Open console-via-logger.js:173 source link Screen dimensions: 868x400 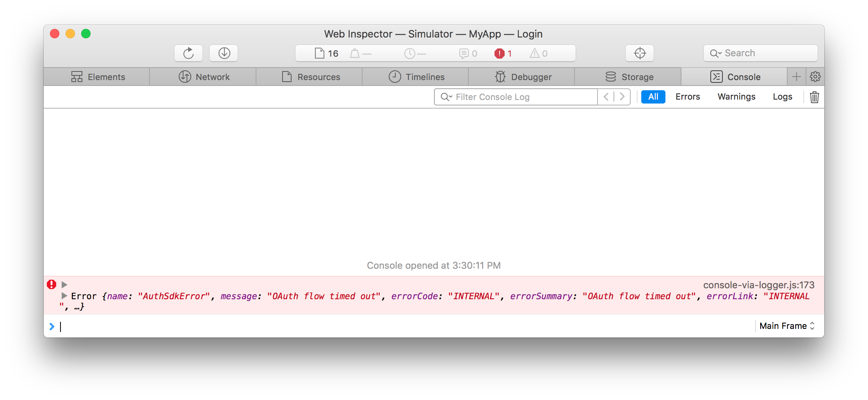tap(758, 285)
